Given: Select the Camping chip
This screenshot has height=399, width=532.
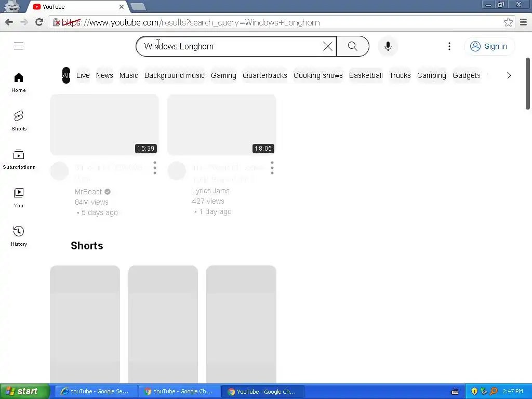Looking at the screenshot, I should click(x=432, y=75).
